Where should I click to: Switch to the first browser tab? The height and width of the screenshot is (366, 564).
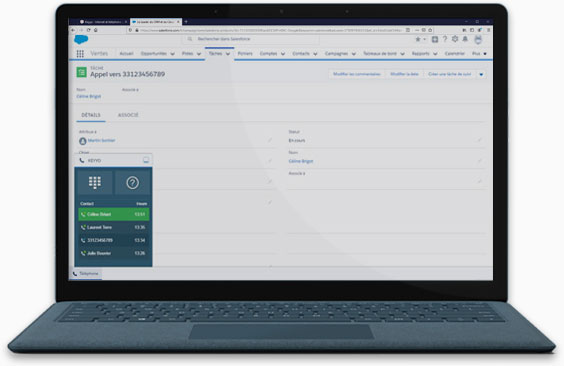tap(102, 22)
